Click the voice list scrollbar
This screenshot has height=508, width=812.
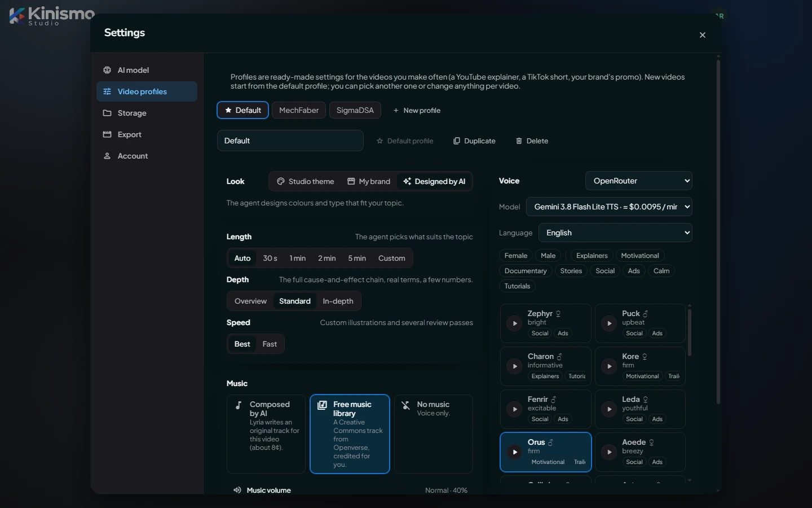click(x=690, y=332)
